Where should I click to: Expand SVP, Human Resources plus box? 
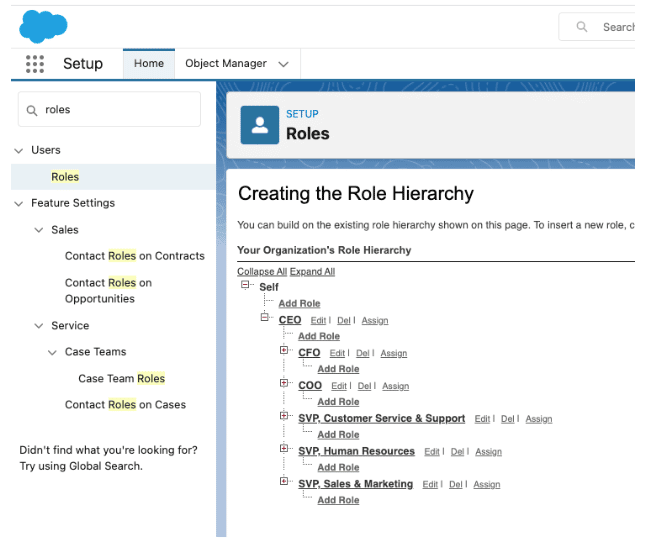(x=284, y=448)
